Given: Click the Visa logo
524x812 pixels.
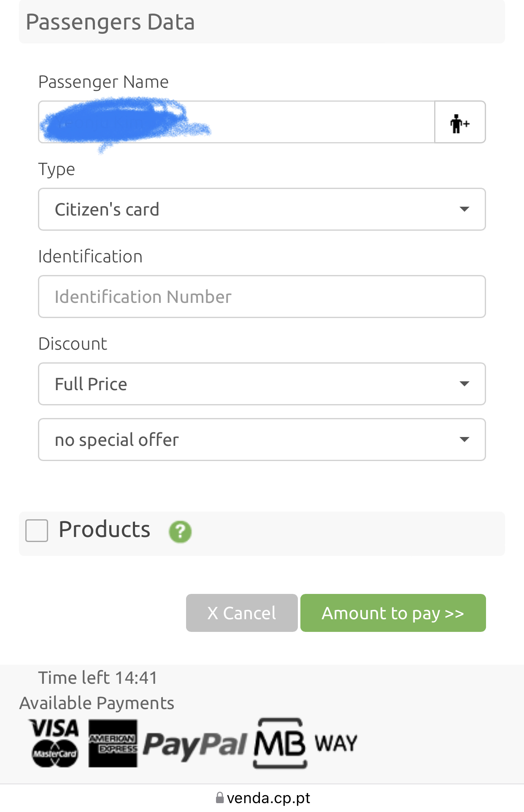Looking at the screenshot, I should (54, 728).
